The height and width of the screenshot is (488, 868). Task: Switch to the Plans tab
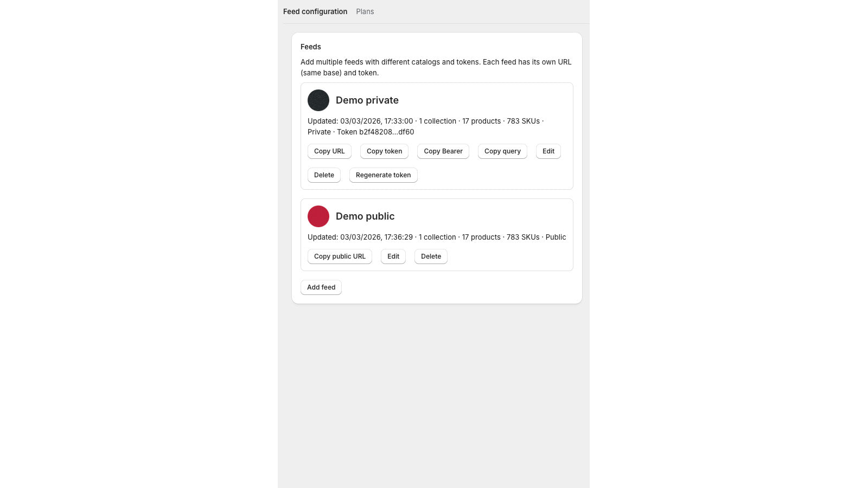click(365, 11)
